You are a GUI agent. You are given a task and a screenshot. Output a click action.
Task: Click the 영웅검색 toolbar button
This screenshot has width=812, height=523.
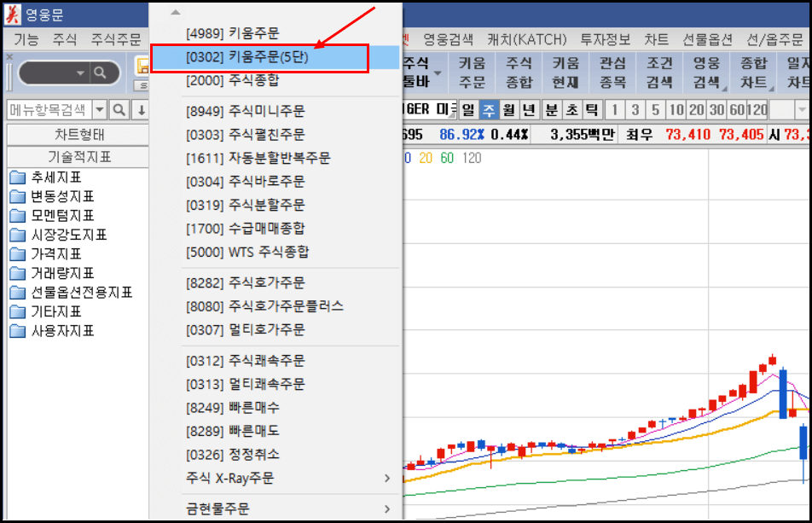tap(706, 73)
